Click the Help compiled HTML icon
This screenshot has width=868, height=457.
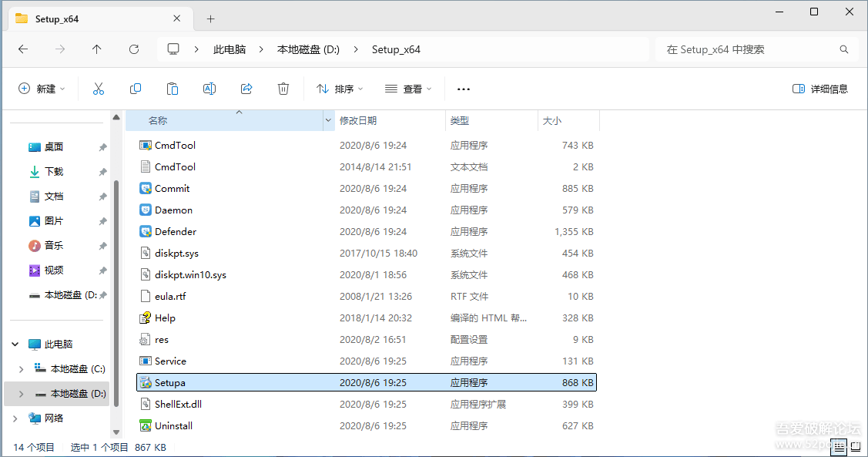pos(145,318)
